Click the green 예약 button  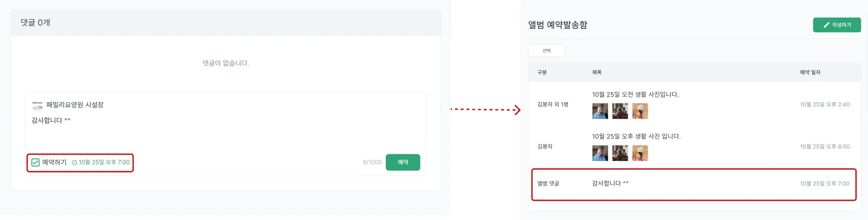click(403, 162)
